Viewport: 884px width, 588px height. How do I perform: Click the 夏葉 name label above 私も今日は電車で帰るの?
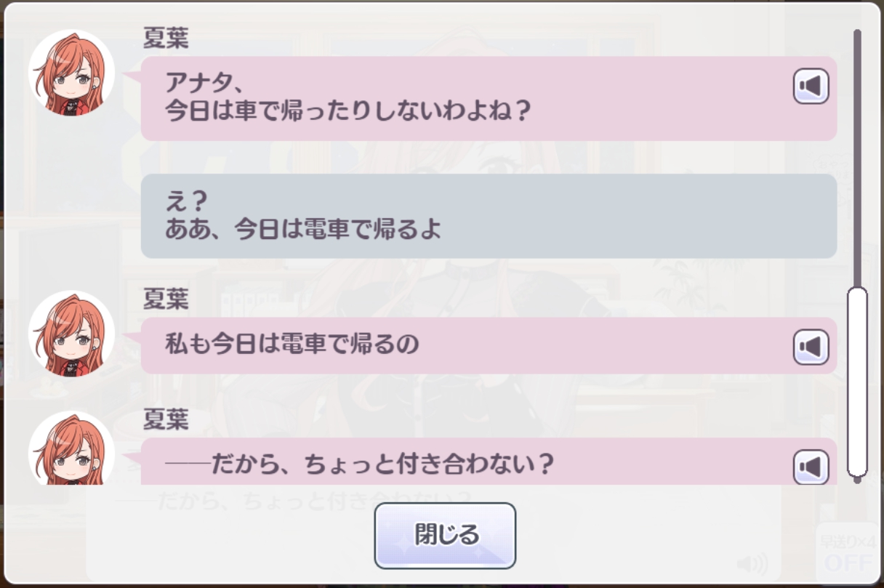point(166,299)
